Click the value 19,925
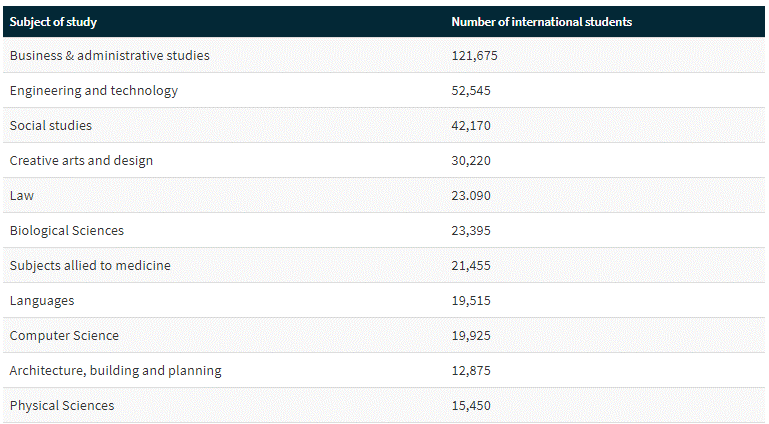This screenshot has height=424, width=769. (x=471, y=336)
